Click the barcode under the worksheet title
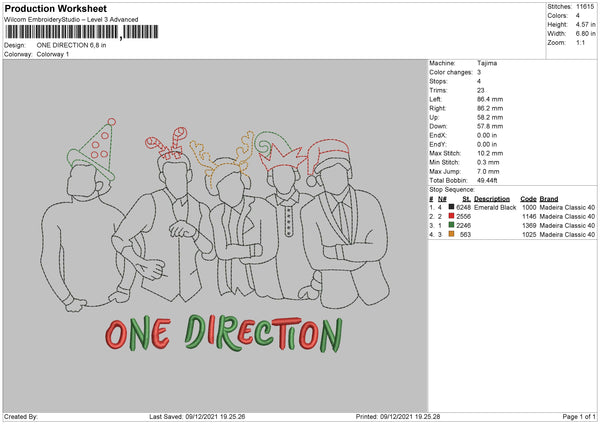This screenshot has height=424, width=600. pos(81,32)
